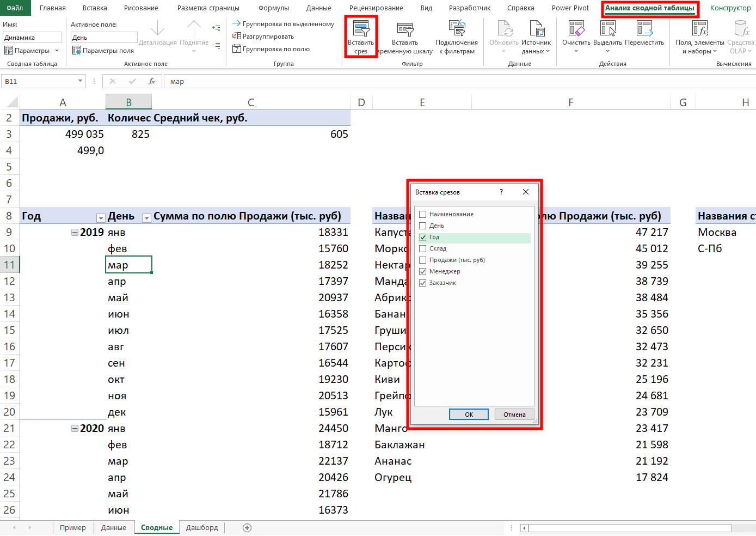Click the horizontal scrollbar at bottom

(630, 528)
